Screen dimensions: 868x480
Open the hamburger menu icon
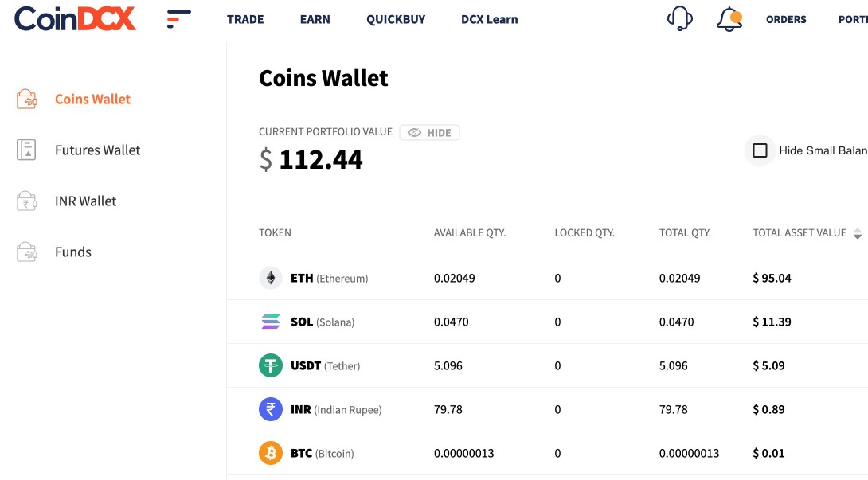coord(179,19)
